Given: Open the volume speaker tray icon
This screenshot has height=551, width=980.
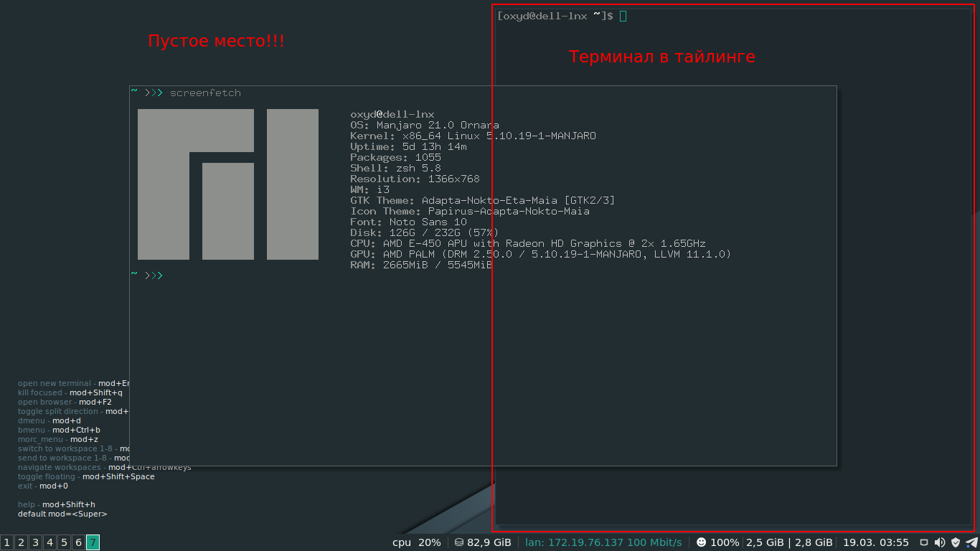Looking at the screenshot, I should 940,542.
